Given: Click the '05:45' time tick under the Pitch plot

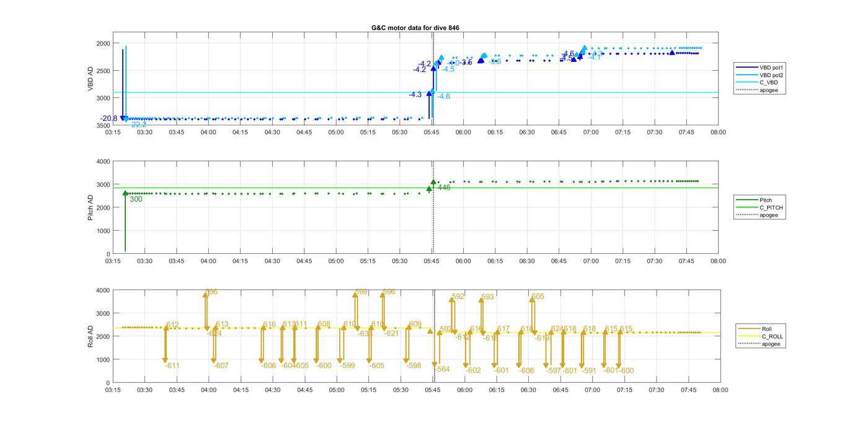Looking at the screenshot, I should (432, 261).
